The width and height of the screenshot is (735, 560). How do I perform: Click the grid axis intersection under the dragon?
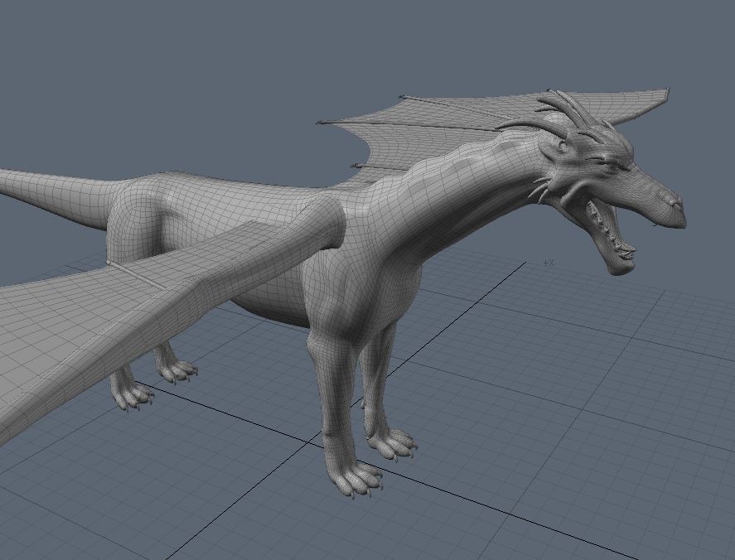(307, 441)
